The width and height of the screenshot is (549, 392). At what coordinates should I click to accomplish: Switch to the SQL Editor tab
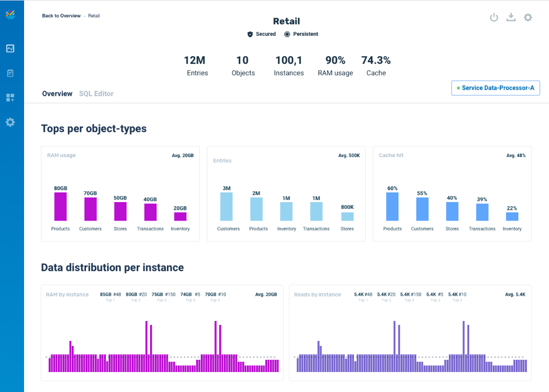click(x=96, y=94)
